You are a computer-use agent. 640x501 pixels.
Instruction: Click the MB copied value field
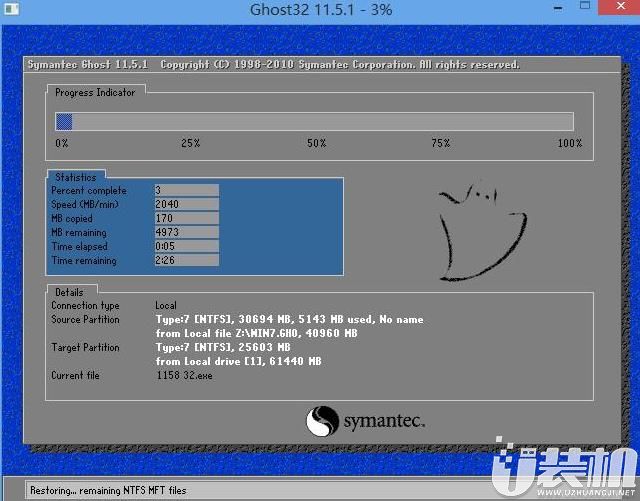pos(186,218)
